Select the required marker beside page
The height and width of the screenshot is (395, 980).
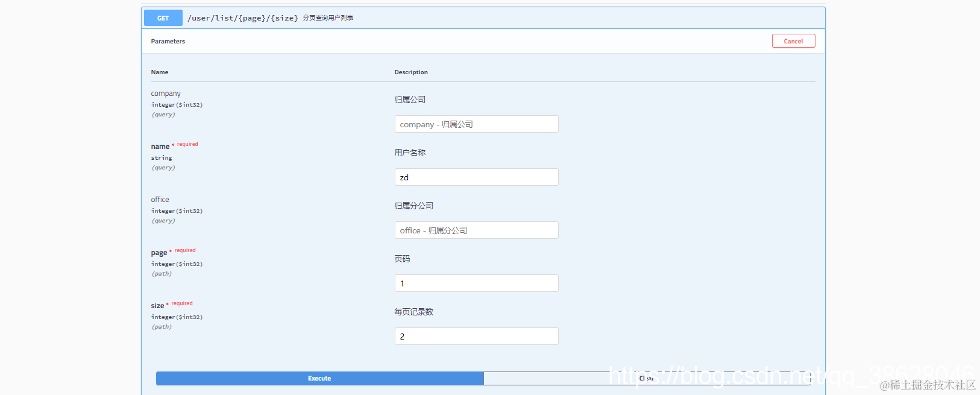185,250
